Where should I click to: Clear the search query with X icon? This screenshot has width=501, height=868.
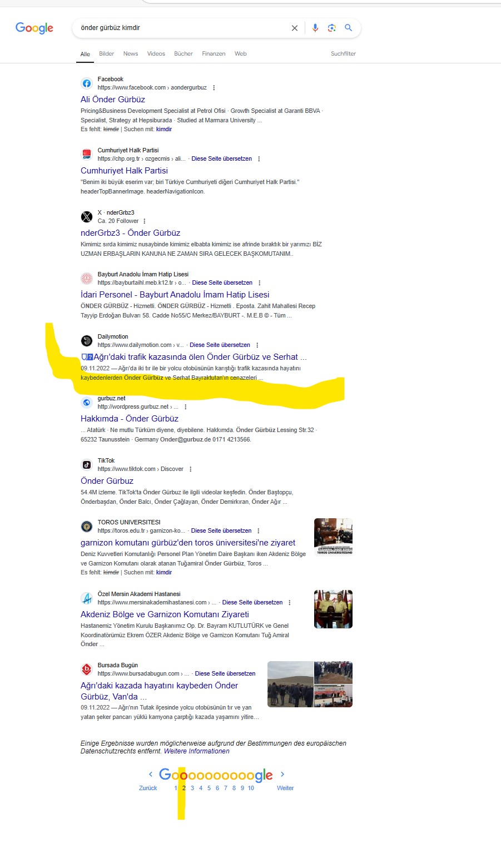(295, 28)
